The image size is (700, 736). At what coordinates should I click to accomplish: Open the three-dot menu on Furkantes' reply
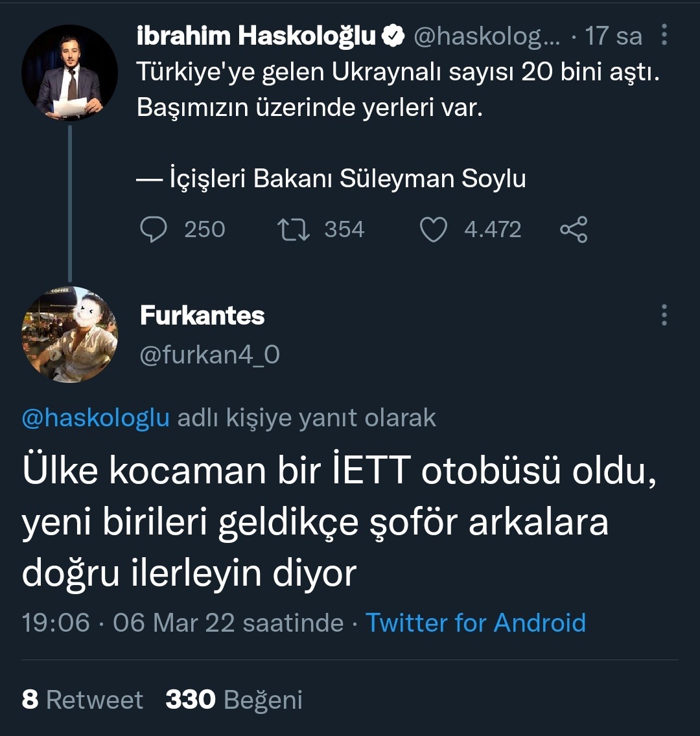tap(664, 315)
